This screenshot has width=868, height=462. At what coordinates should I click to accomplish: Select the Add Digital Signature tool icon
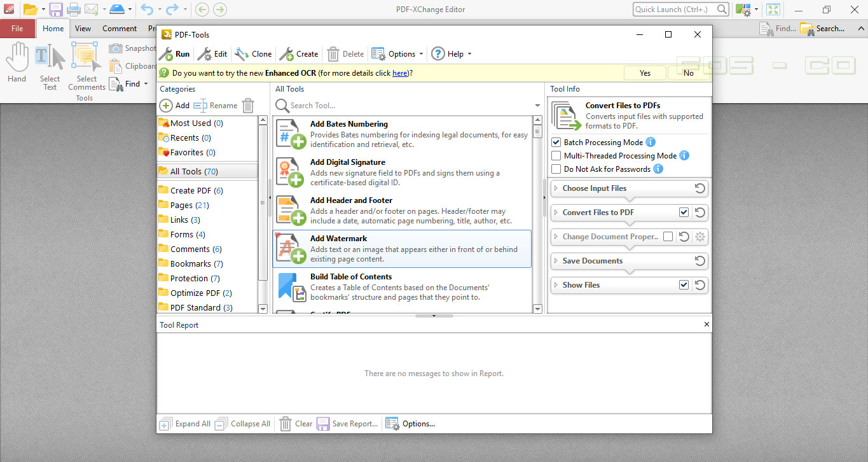291,172
